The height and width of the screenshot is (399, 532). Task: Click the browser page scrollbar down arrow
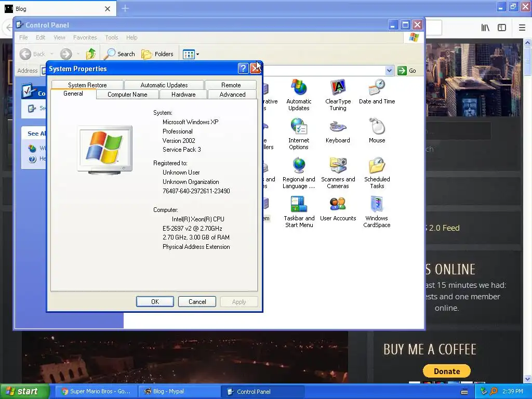click(527, 379)
